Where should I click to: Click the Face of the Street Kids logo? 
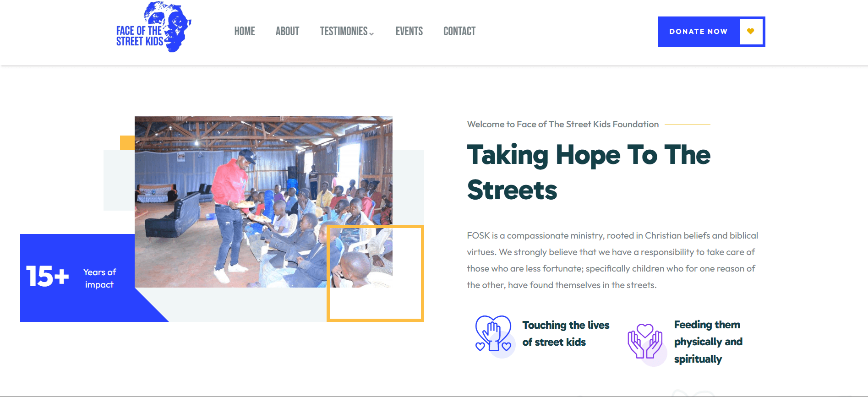(153, 27)
